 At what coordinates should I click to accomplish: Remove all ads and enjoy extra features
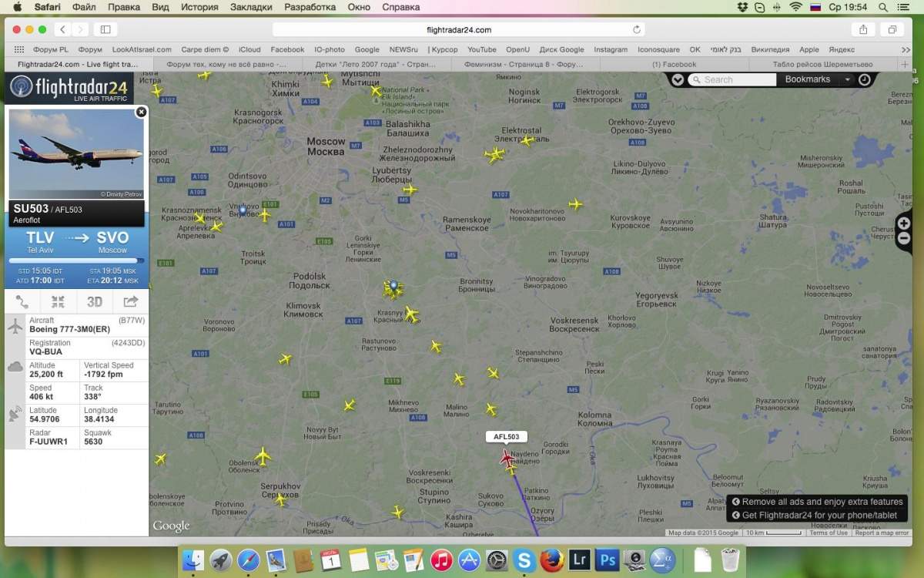tap(817, 502)
